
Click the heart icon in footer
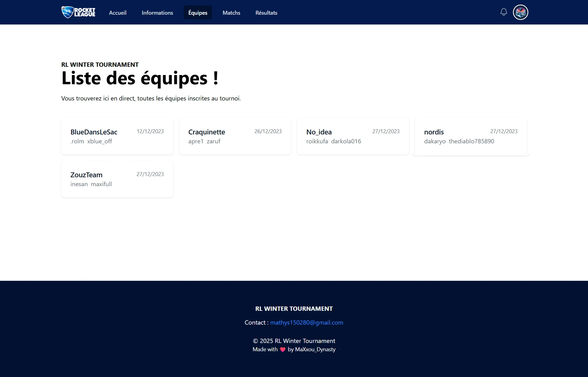(x=283, y=349)
